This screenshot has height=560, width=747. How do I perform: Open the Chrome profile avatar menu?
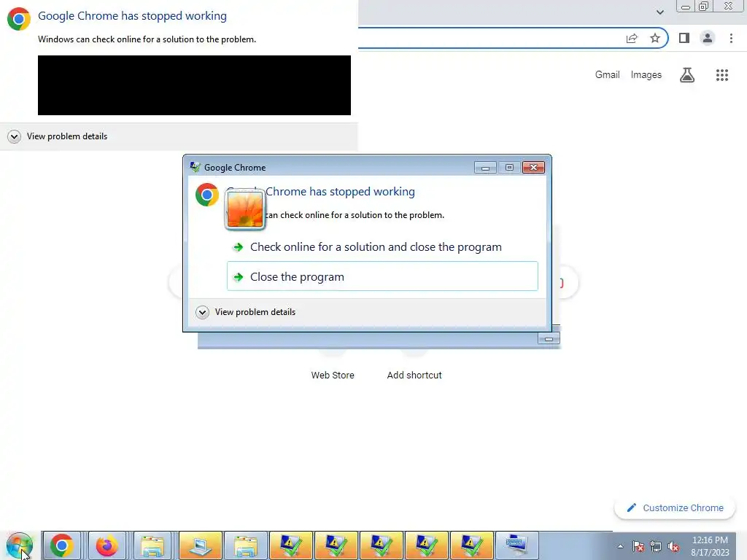click(708, 38)
